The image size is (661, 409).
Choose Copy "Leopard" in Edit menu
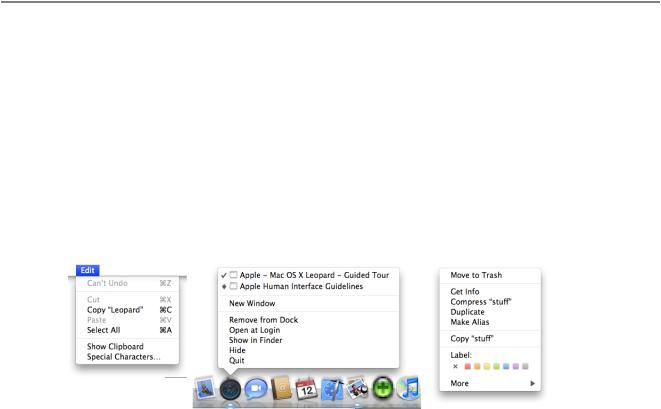[x=127, y=310]
